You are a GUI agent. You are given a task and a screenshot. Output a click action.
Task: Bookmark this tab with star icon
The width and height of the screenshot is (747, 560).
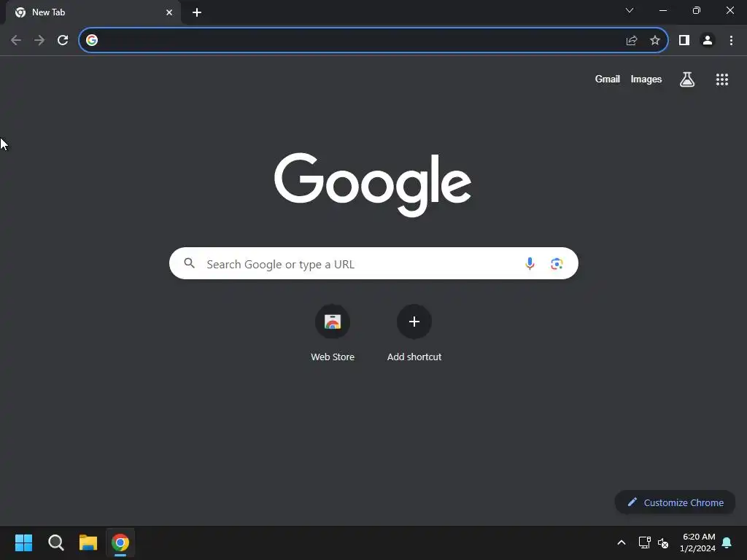(655, 41)
